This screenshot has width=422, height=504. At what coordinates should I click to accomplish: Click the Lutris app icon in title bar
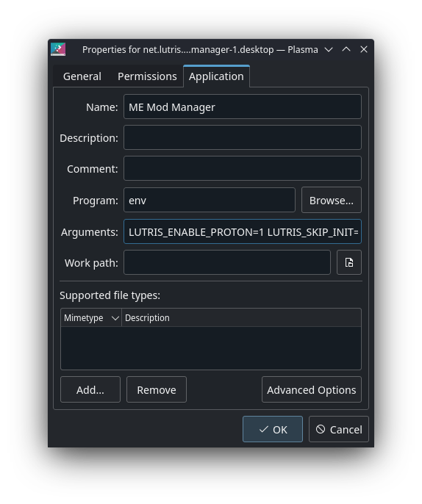(58, 49)
